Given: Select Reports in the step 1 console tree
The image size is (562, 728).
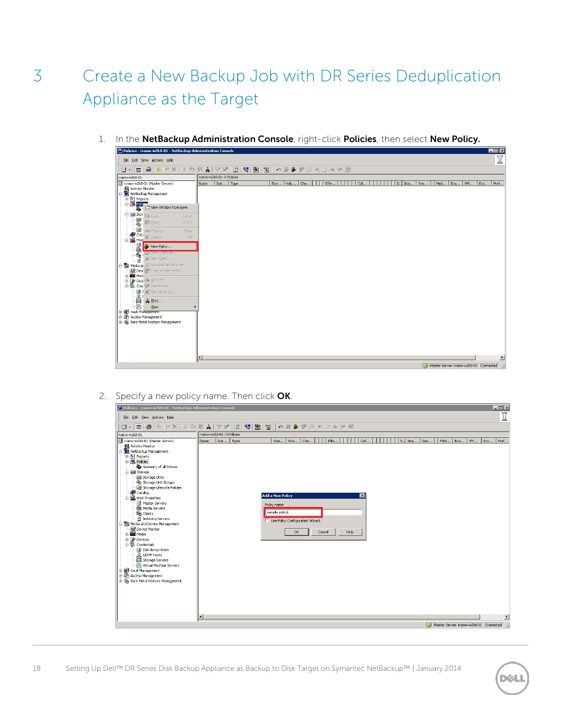Looking at the screenshot, I should (x=142, y=199).
